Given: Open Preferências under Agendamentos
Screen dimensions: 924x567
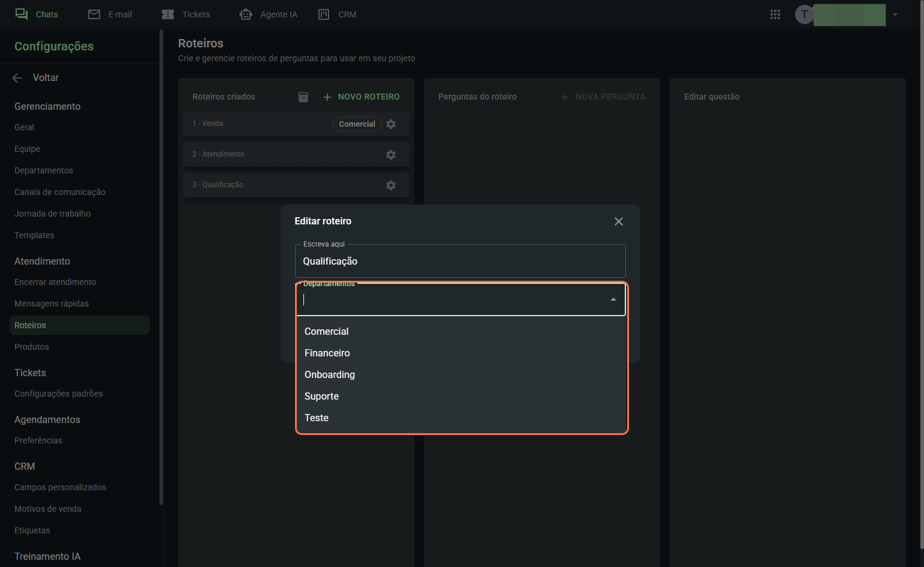Looking at the screenshot, I should (x=38, y=440).
